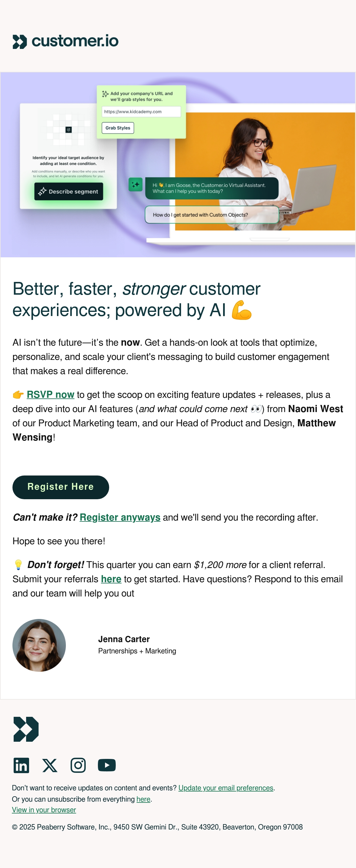Open the Instagram icon in the footer
356x868 pixels.
[78, 765]
